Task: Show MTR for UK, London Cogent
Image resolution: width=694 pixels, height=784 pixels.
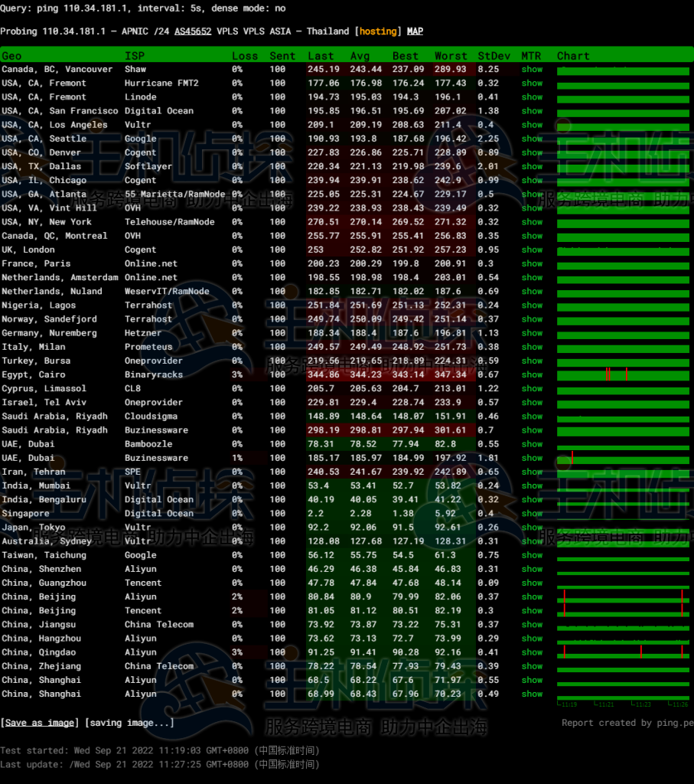Action: tap(532, 250)
